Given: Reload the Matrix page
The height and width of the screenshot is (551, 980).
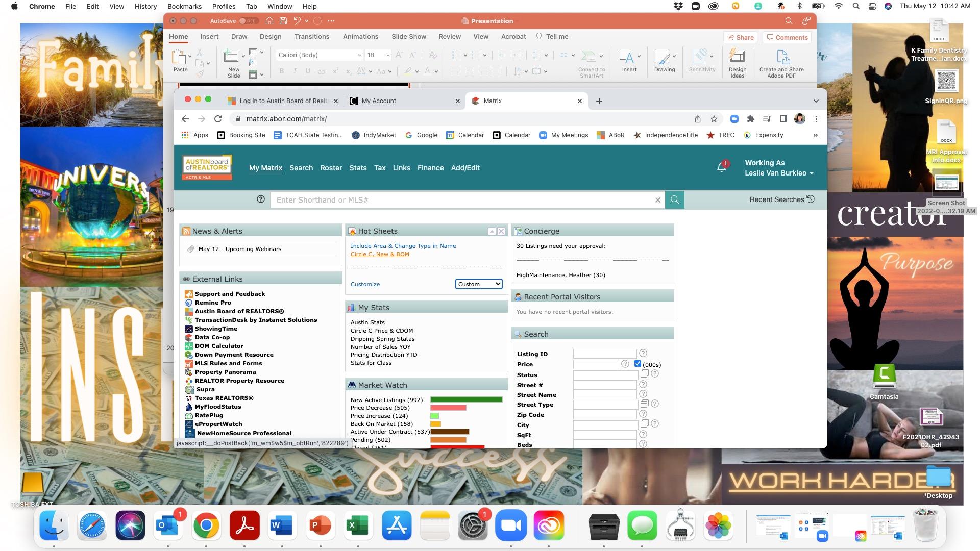Looking at the screenshot, I should (218, 119).
